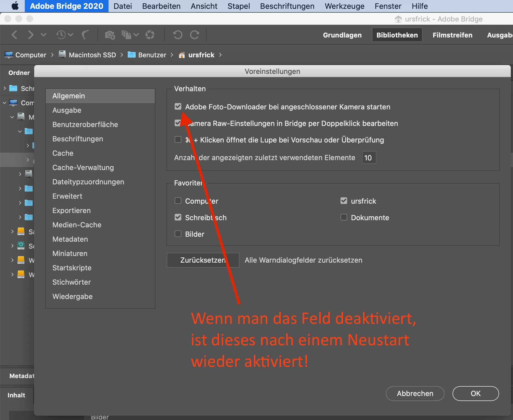Switch to Filmstreifen workspace
Image resolution: width=513 pixels, height=420 pixels.
click(452, 35)
